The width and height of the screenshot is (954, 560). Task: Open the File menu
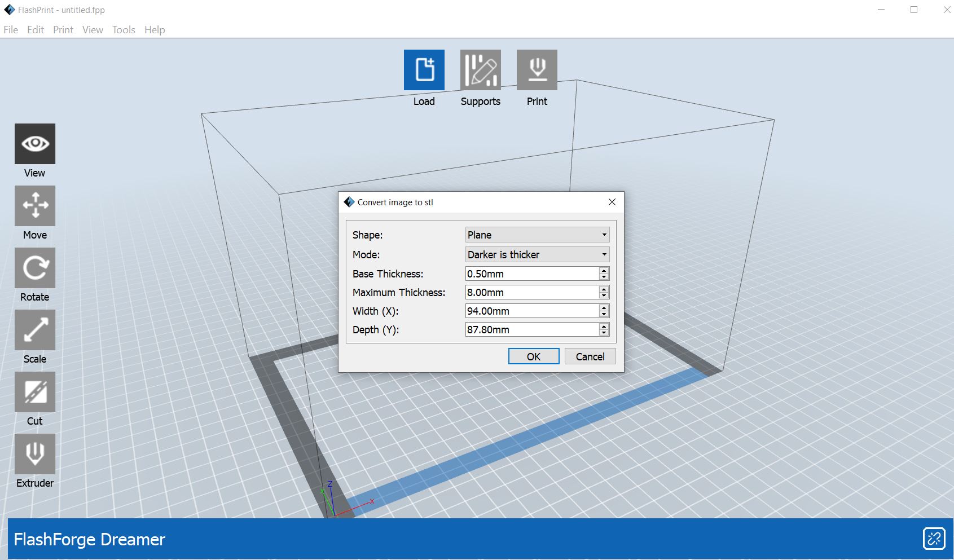(11, 30)
